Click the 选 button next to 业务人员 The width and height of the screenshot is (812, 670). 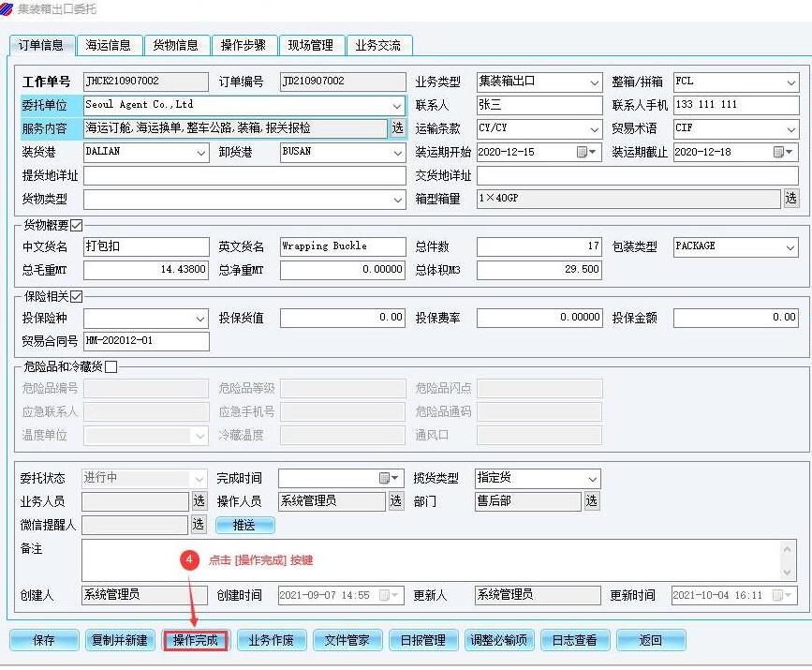[x=199, y=501]
